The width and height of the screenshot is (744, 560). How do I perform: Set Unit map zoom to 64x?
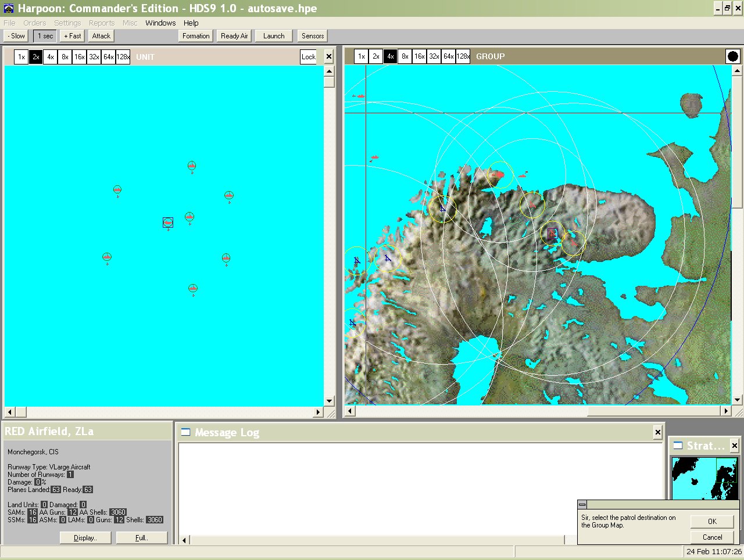[109, 57]
